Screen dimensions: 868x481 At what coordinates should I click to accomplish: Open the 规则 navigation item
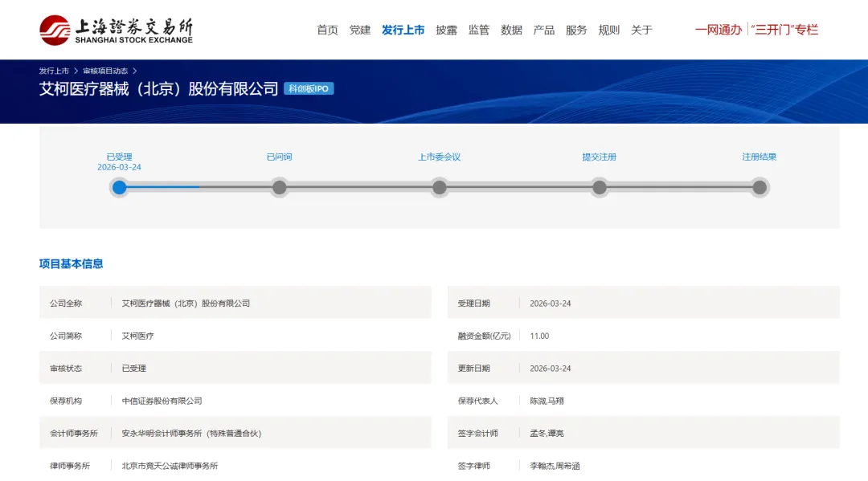tap(609, 30)
